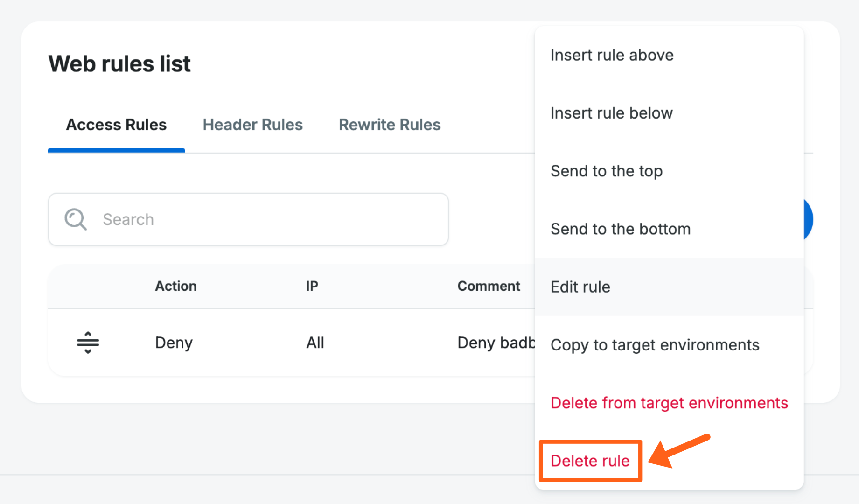Image resolution: width=859 pixels, height=504 pixels.
Task: Select the highlighted Delete rule option
Action: (590, 461)
